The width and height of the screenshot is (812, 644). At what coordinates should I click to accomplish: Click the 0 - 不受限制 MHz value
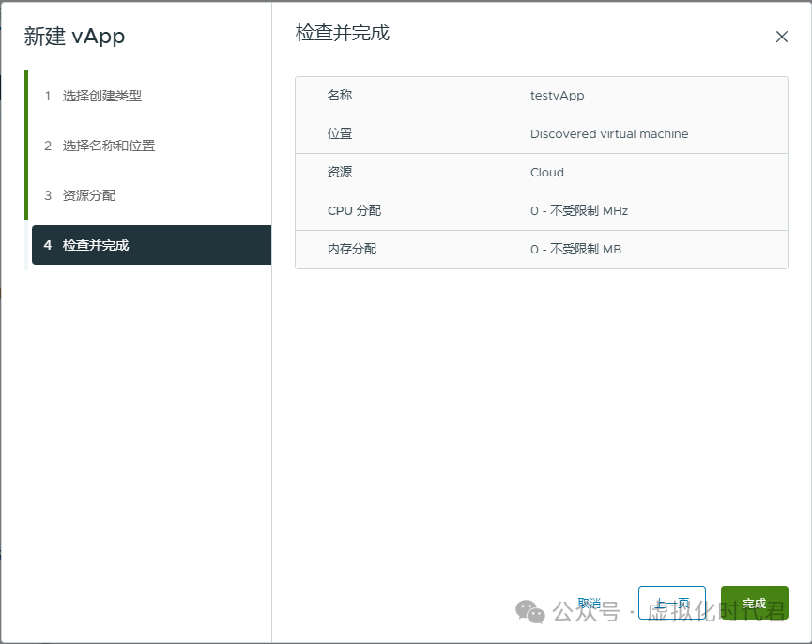click(x=579, y=210)
